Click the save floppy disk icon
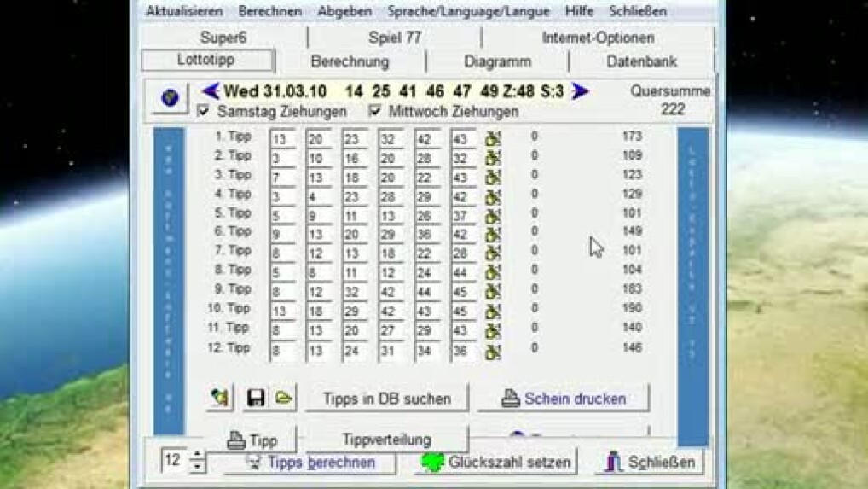Viewport: 868px width, 489px height. coord(255,398)
